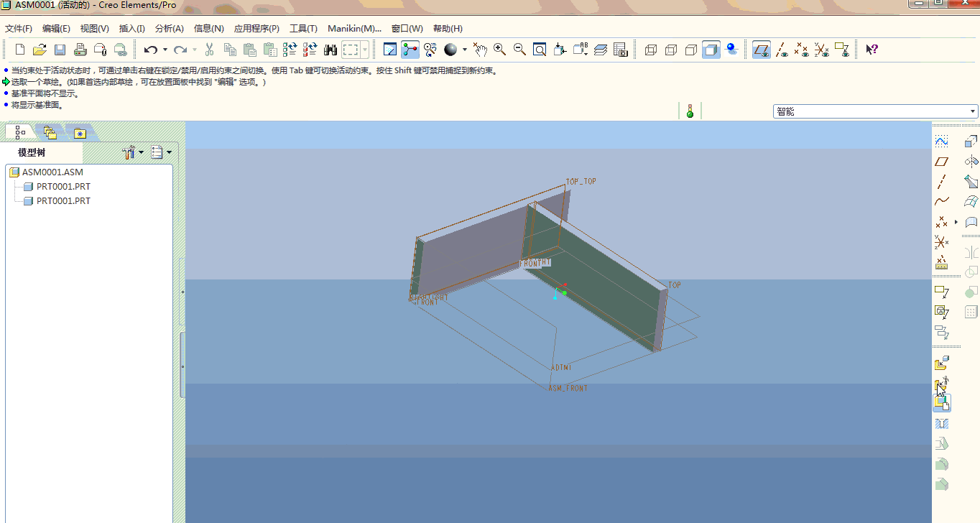Viewport: 980px width, 523px height.
Task: Click the traffic light regeneration status icon
Action: tap(690, 111)
